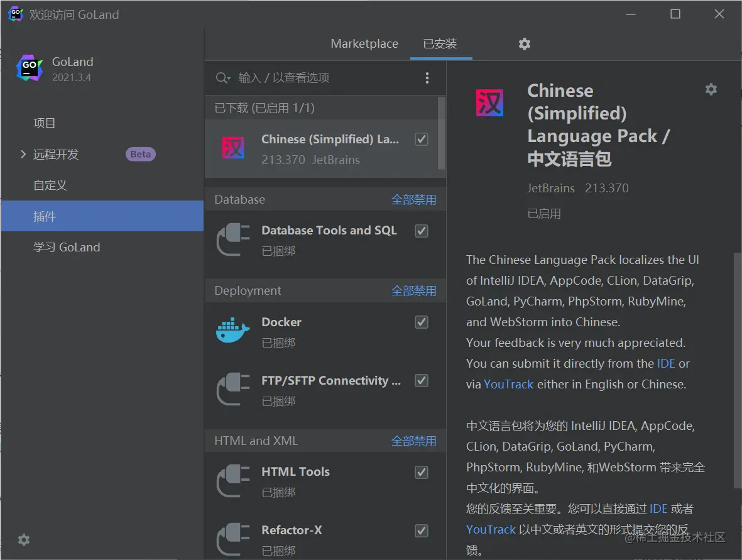Uncheck the HTML Tools plugin
The width and height of the screenshot is (742, 560).
click(x=422, y=472)
